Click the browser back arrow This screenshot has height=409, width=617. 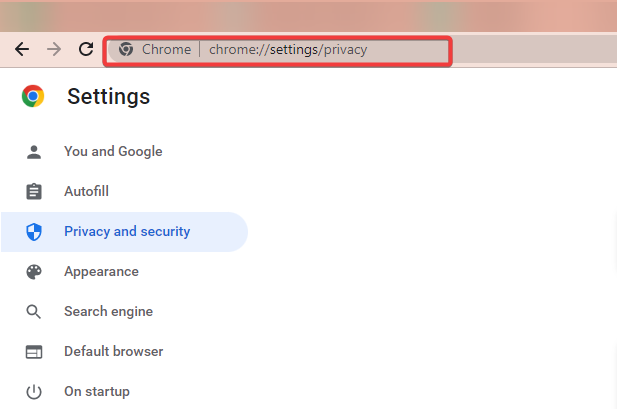[x=22, y=49]
